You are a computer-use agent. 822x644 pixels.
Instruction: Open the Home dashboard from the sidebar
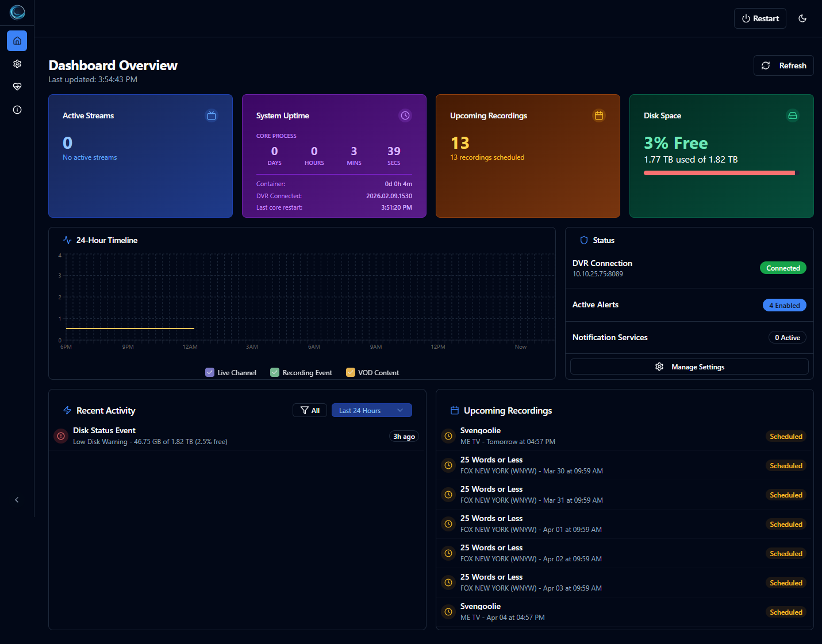click(x=17, y=41)
